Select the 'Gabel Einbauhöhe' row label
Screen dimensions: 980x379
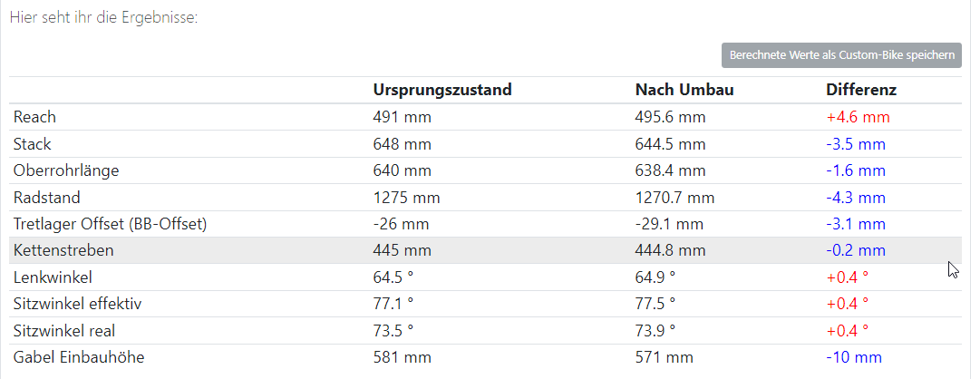(x=78, y=357)
